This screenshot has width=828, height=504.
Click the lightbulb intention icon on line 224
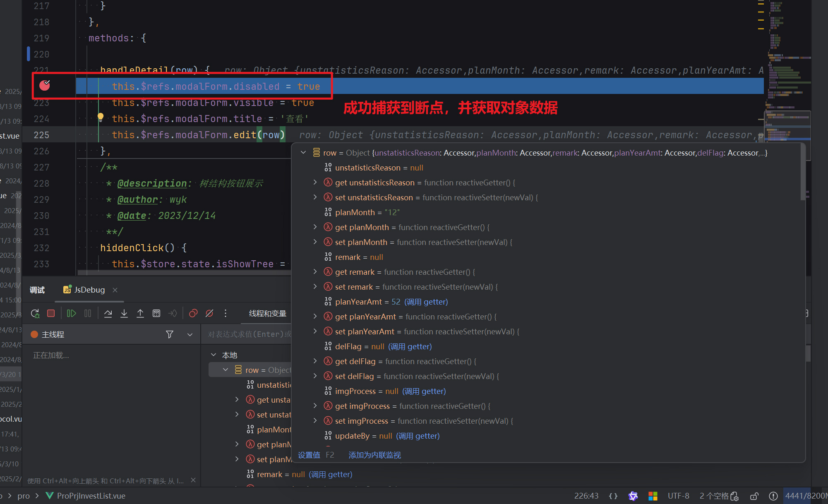[101, 118]
